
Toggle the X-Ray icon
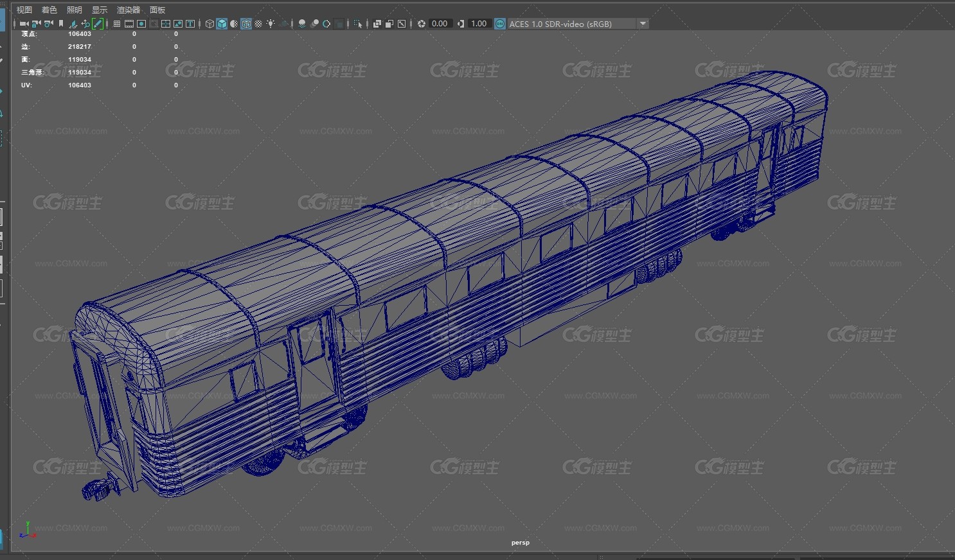[x=377, y=24]
